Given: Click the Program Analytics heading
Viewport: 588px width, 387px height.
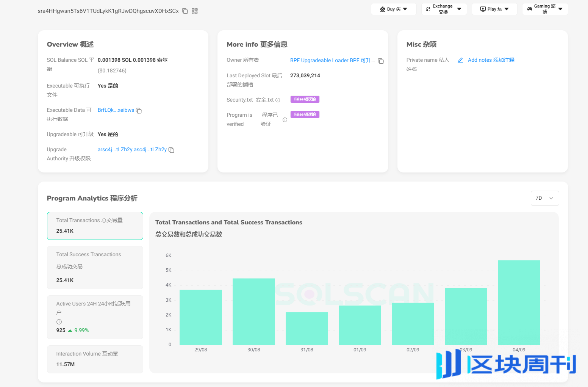Looking at the screenshot, I should [x=92, y=198].
